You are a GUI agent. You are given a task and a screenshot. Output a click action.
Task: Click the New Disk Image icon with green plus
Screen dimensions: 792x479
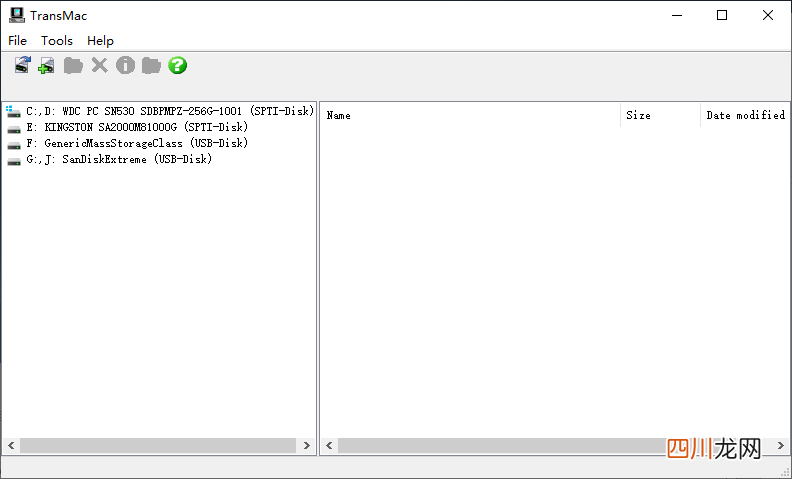pos(46,65)
